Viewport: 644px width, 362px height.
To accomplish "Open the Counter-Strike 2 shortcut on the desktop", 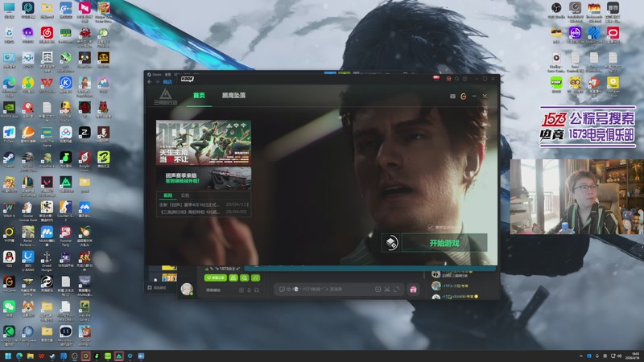I will tap(65, 210).
